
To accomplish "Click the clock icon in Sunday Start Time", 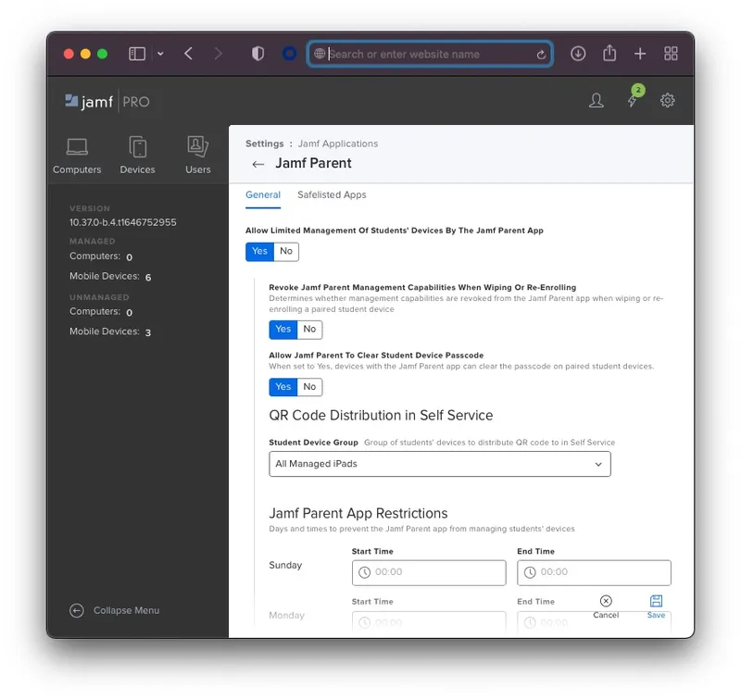I will pos(363,572).
